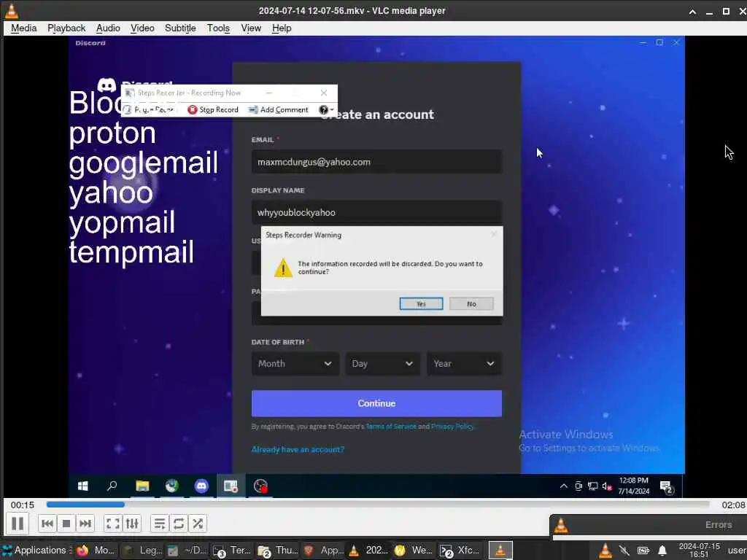Close the Steps Recorder toolbar window
The image size is (747, 560).
tap(324, 93)
